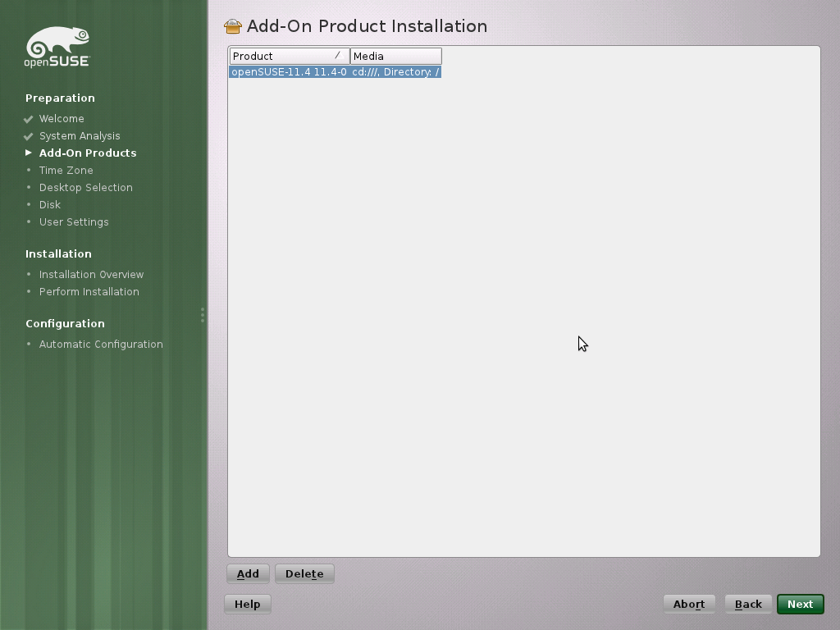Click the checkmark icon beside System Analysis
The width and height of the screenshot is (840, 630).
29,136
